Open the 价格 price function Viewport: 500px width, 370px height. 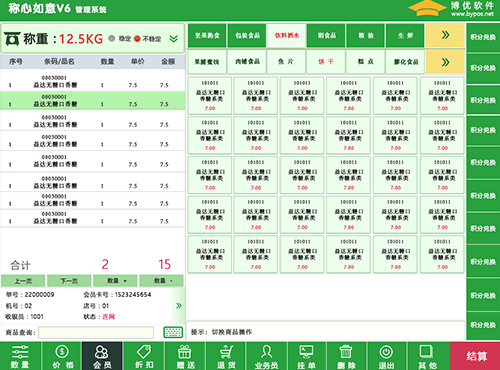point(62,356)
